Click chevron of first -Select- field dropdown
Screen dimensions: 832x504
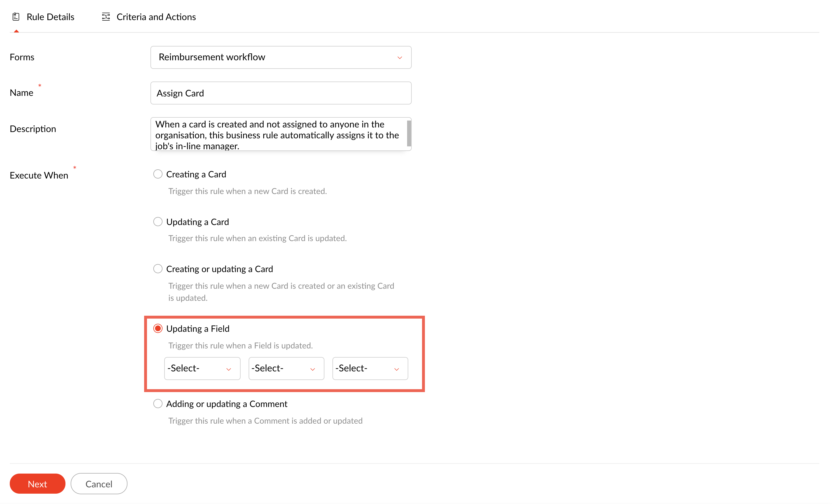229,369
